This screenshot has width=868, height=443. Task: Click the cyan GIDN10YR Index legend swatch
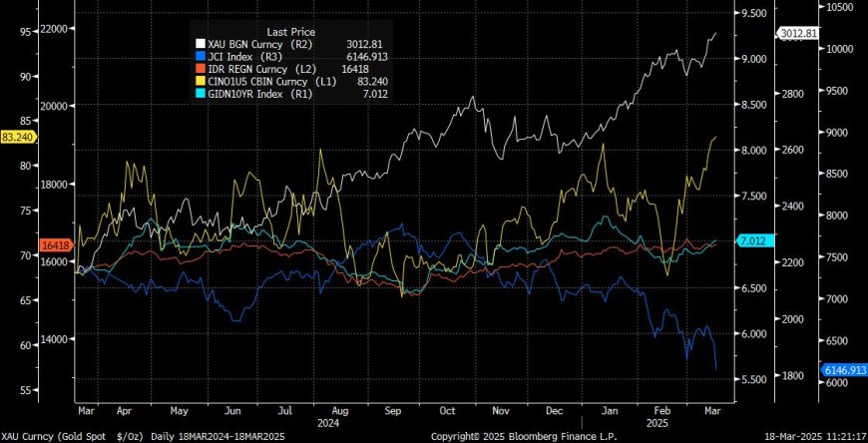point(200,94)
